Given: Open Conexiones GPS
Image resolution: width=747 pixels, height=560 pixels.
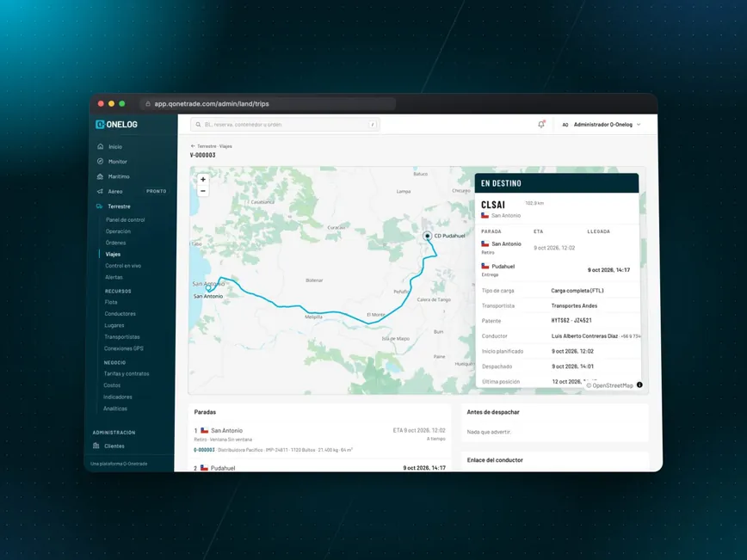Looking at the screenshot, I should (123, 348).
